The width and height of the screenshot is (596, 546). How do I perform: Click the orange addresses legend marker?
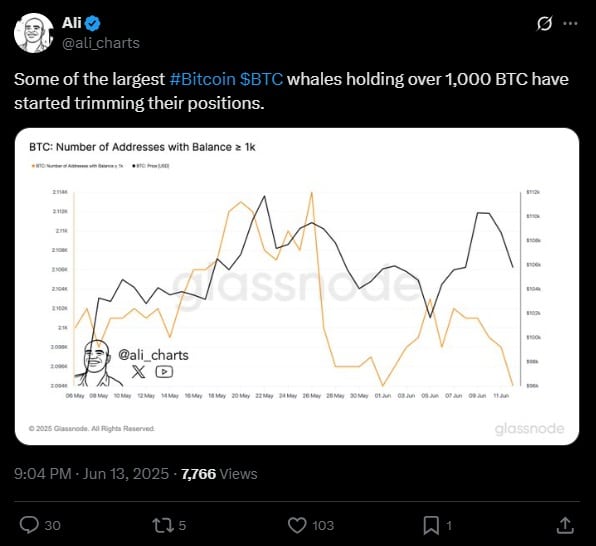pos(33,166)
